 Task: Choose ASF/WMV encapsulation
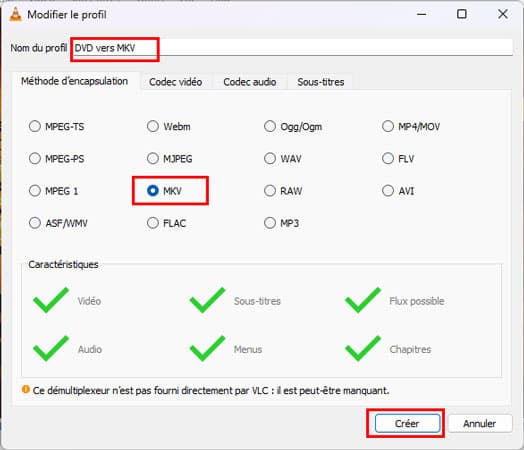(x=35, y=223)
